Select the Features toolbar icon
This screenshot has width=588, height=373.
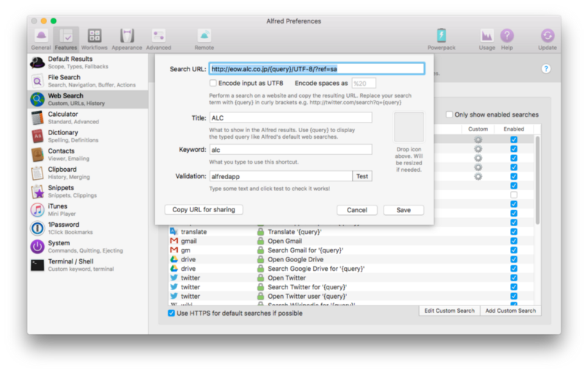[66, 39]
